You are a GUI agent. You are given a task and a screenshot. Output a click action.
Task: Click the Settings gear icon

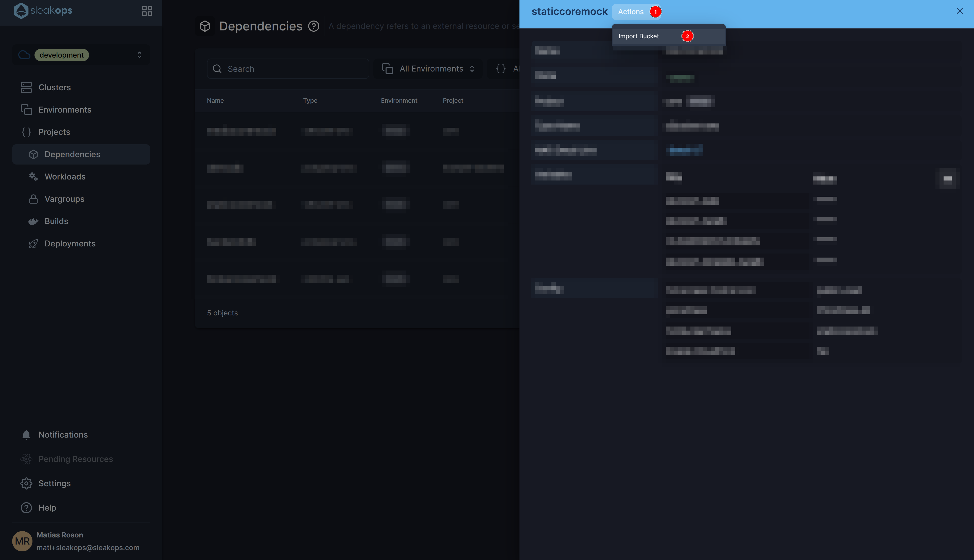(26, 483)
